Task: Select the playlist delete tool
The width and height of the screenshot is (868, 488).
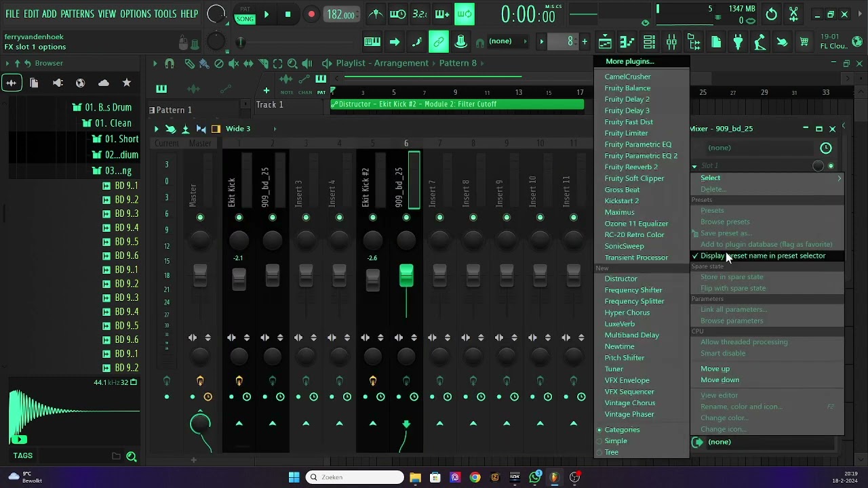Action: pyautogui.click(x=218, y=63)
